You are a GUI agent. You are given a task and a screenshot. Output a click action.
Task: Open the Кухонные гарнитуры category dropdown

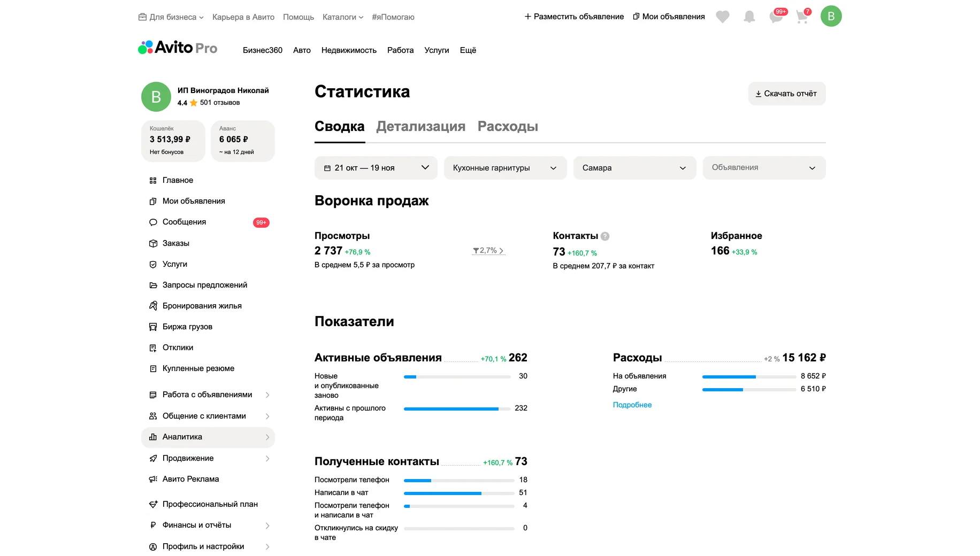pos(506,168)
